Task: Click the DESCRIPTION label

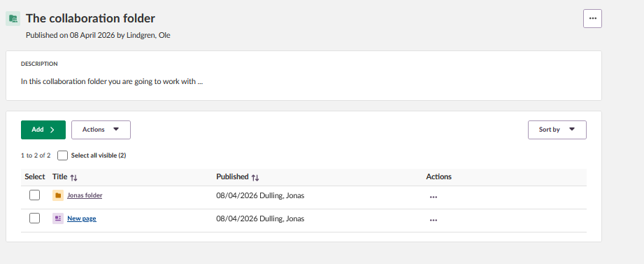Action: [x=39, y=64]
